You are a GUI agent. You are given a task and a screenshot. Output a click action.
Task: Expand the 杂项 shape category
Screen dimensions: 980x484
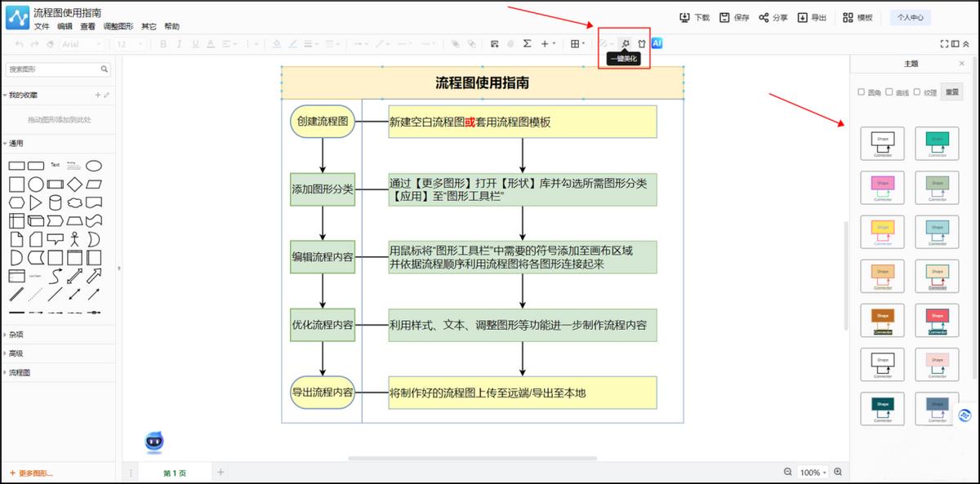click(x=16, y=335)
